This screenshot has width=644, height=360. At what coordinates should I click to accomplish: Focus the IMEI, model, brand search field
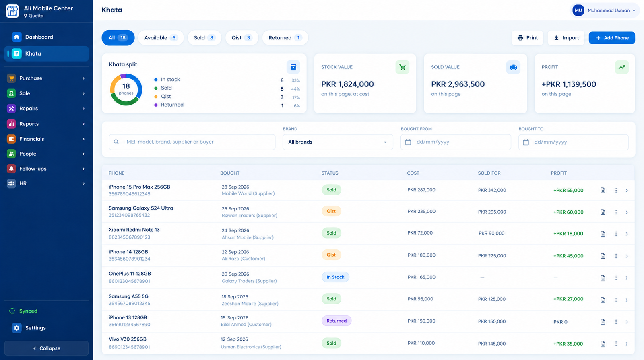click(192, 142)
